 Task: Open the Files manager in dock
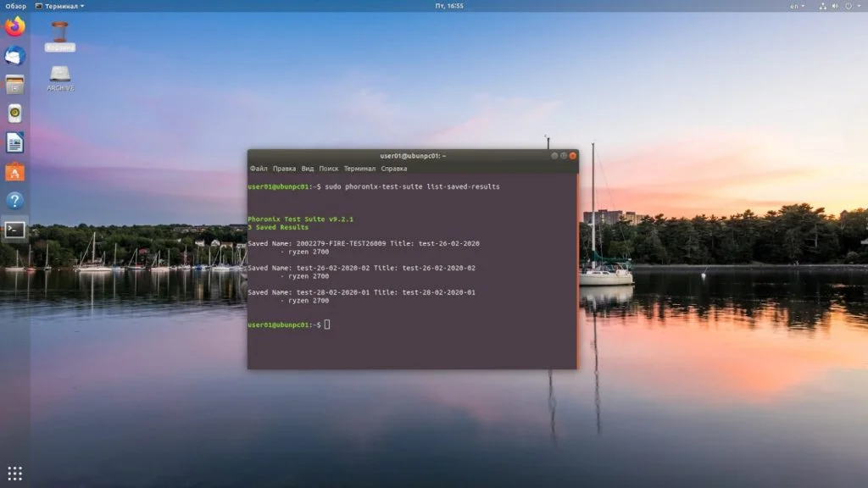(14, 85)
